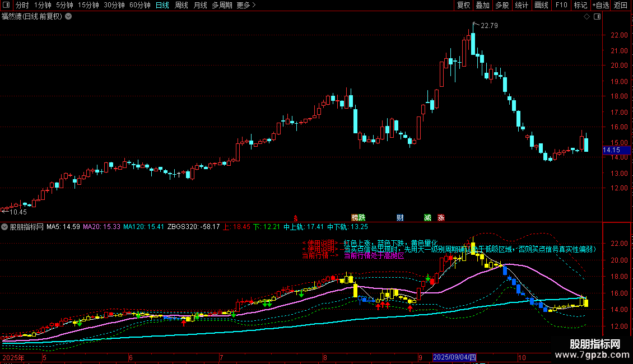Image resolution: width=633 pixels, height=364 pixels.
Task: Click the month 8 axis label
Action: click(x=325, y=358)
